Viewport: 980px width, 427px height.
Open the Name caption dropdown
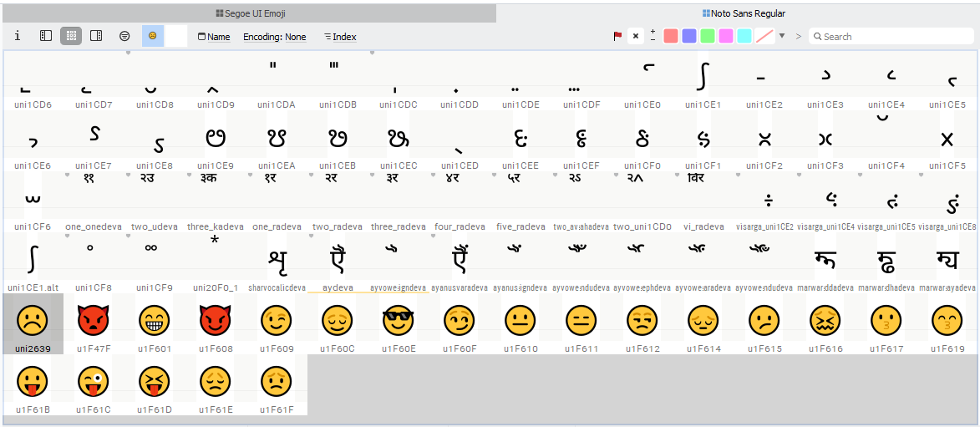[x=214, y=37]
